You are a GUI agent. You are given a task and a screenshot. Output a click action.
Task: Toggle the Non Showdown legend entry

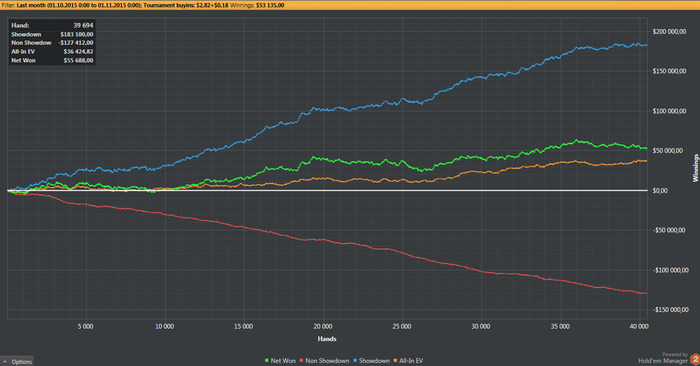coord(324,361)
